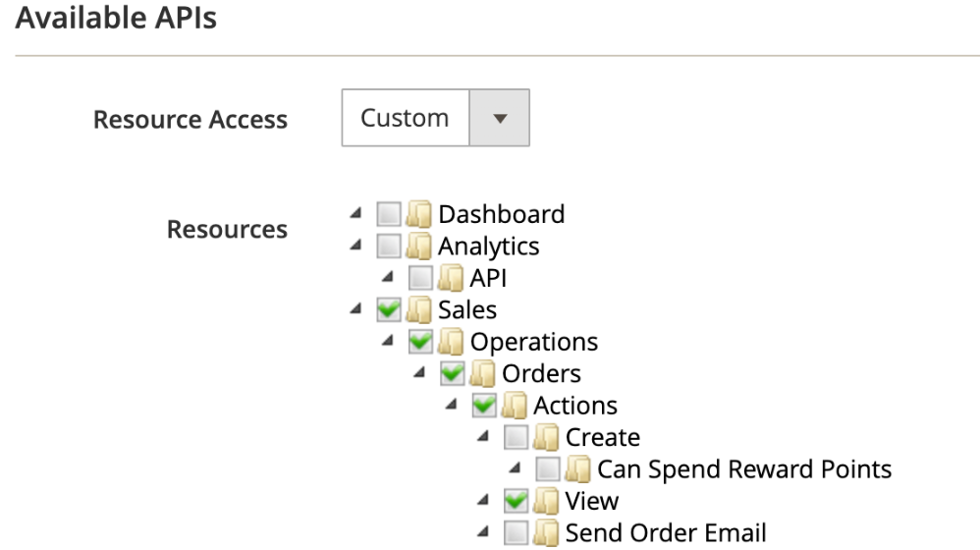
Task: Collapse the Actions tree node arrow
Action: coord(452,404)
